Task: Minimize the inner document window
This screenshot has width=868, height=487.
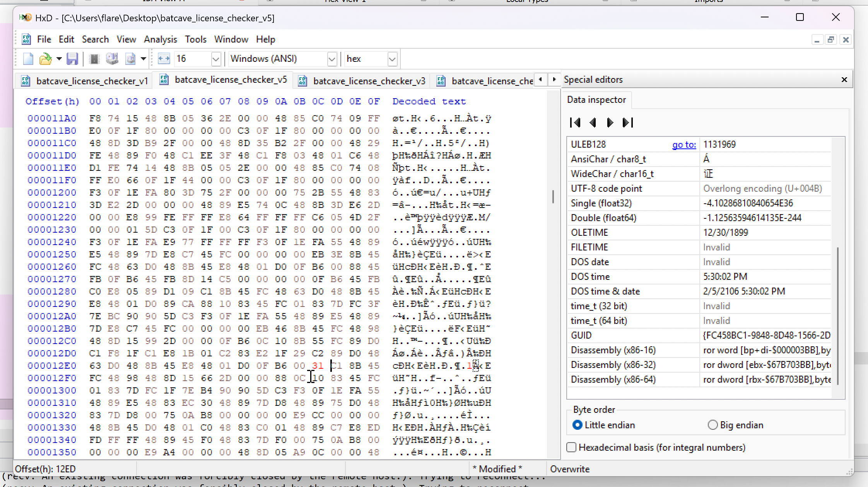Action: [817, 40]
